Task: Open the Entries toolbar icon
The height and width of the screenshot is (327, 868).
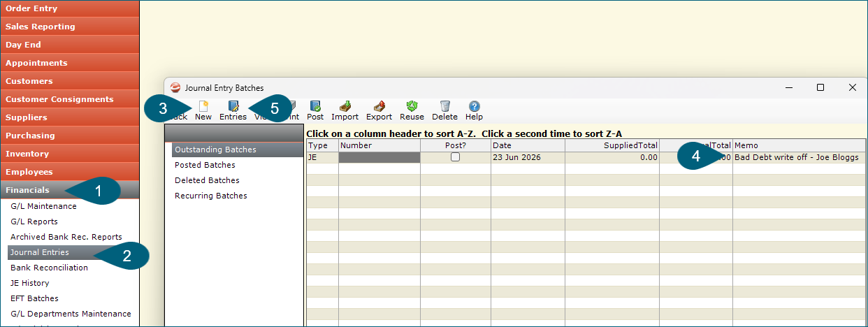Action: (233, 110)
